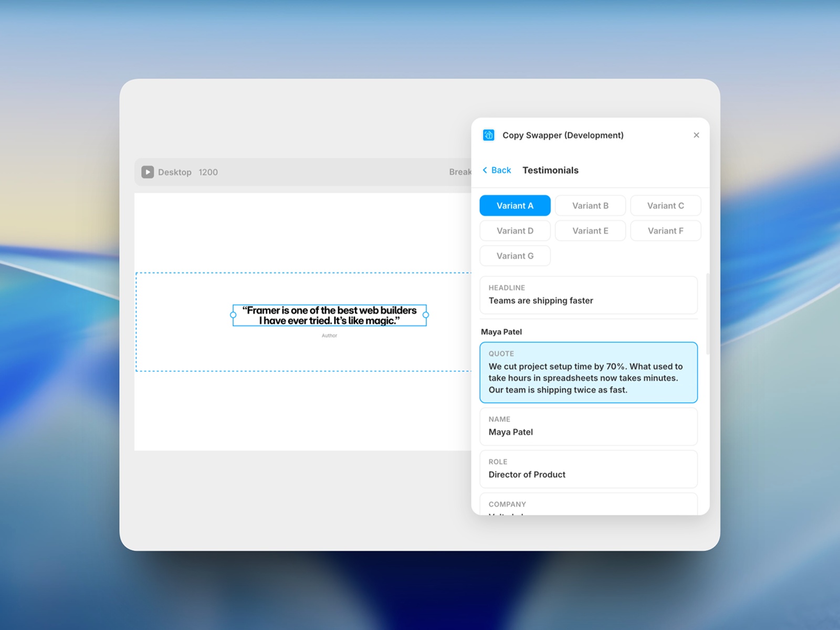Select the highlighted QUOTE field
This screenshot has height=630, width=840.
pos(588,372)
